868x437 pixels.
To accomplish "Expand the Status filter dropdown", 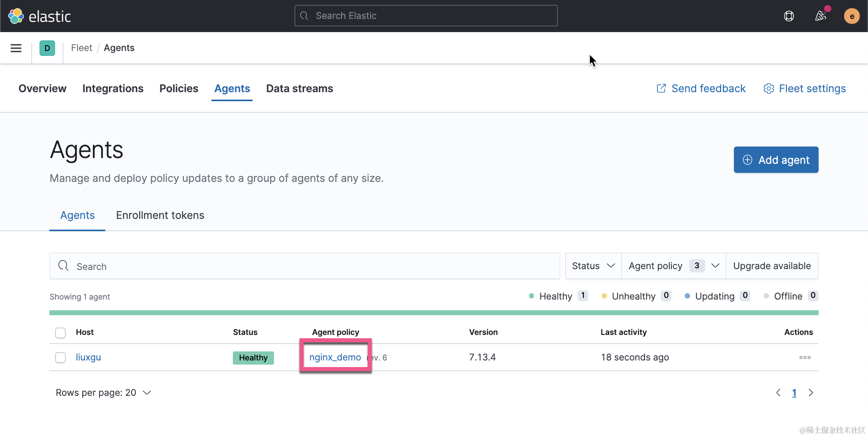I will click(593, 266).
